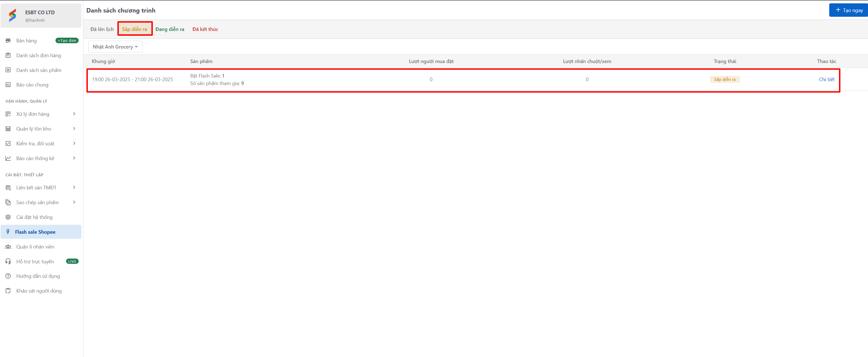This screenshot has width=868, height=357.
Task: Click the Quản lí nhân viên people icon
Action: 8,247
